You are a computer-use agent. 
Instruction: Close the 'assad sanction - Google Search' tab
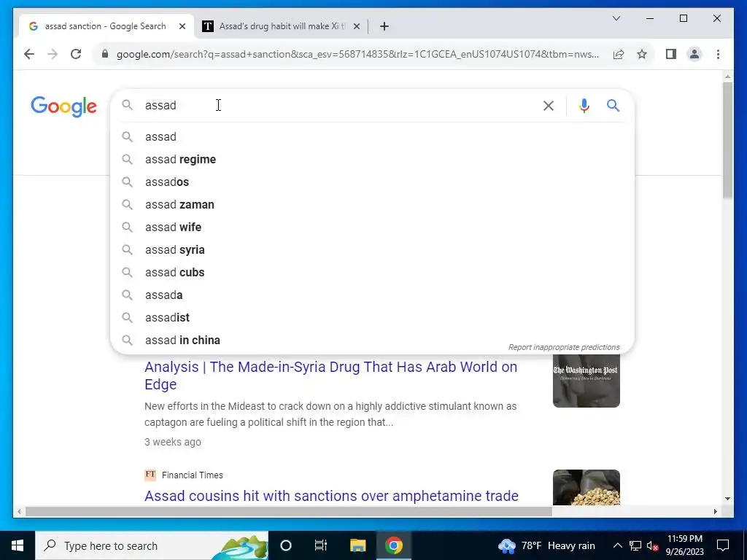point(182,26)
